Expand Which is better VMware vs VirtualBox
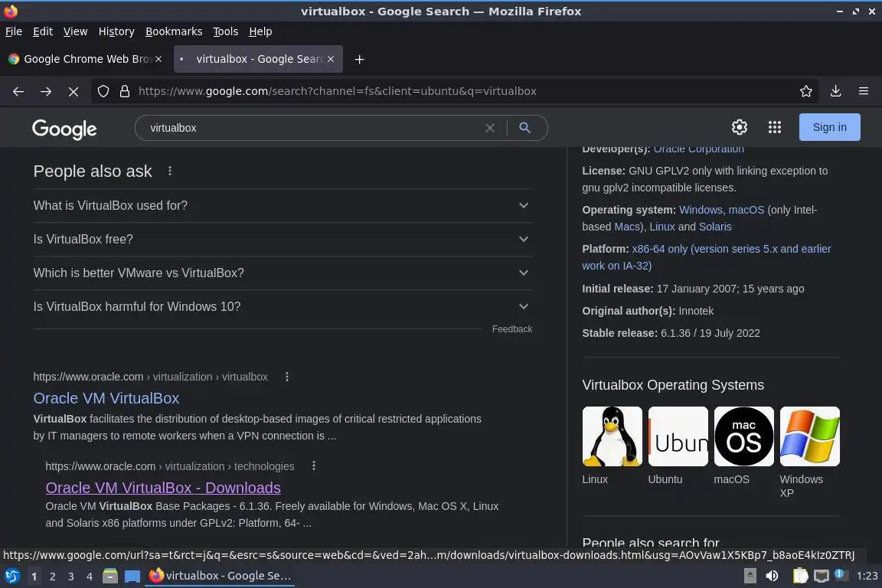 click(x=283, y=273)
